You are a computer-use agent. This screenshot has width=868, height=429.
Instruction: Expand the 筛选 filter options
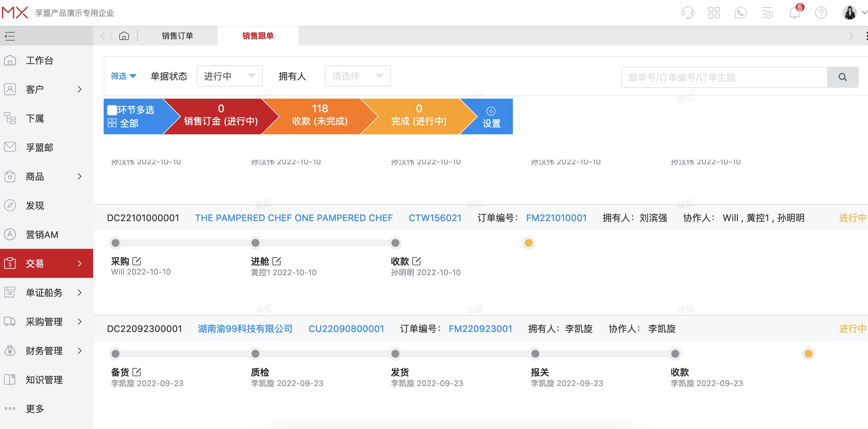[124, 76]
